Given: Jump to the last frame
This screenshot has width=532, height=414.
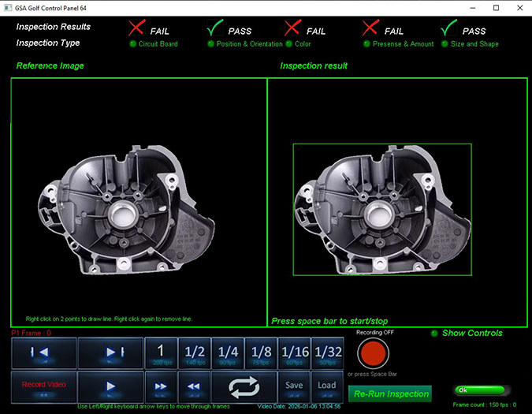Looking at the screenshot, I should [x=110, y=352].
